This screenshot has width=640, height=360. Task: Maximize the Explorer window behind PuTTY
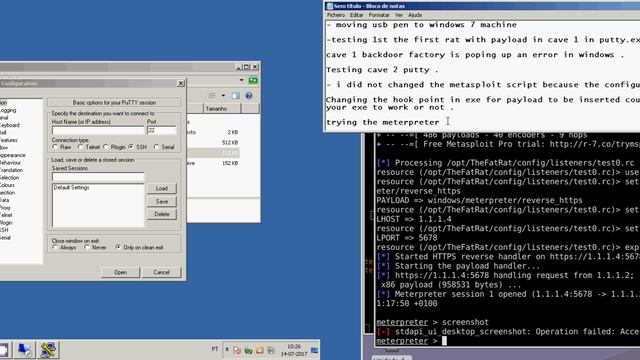pos(247,67)
